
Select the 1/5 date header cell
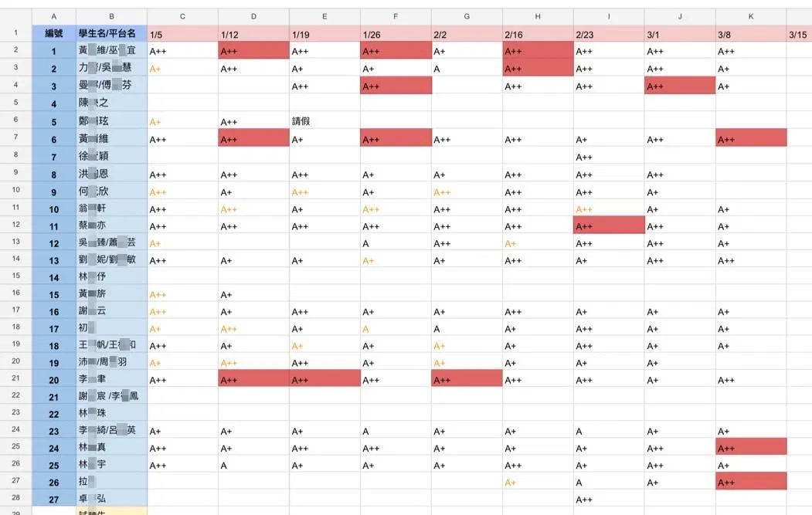(x=182, y=34)
